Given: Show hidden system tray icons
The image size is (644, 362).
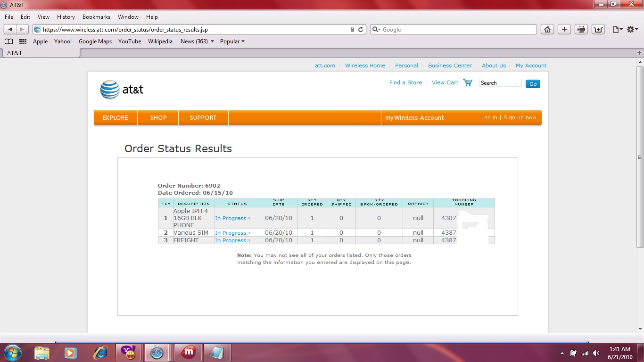Looking at the screenshot, I should (562, 353).
